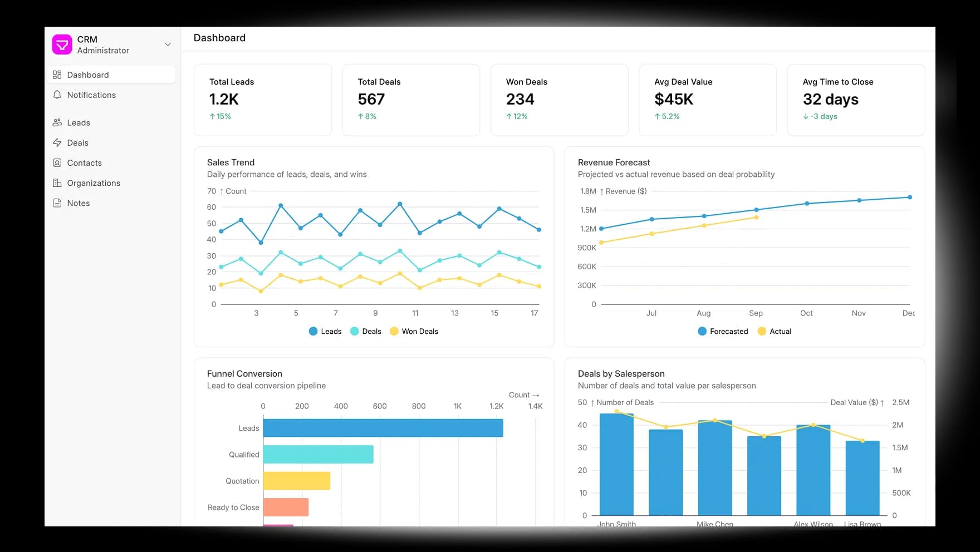The width and height of the screenshot is (980, 552).
Task: Click Mike Chen's bar in salesperson chart
Action: pos(715,468)
